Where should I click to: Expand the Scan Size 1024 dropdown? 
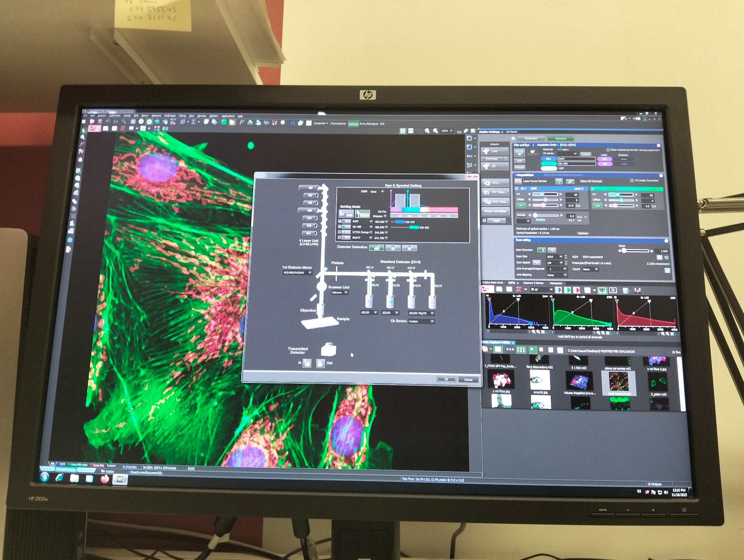click(x=561, y=257)
